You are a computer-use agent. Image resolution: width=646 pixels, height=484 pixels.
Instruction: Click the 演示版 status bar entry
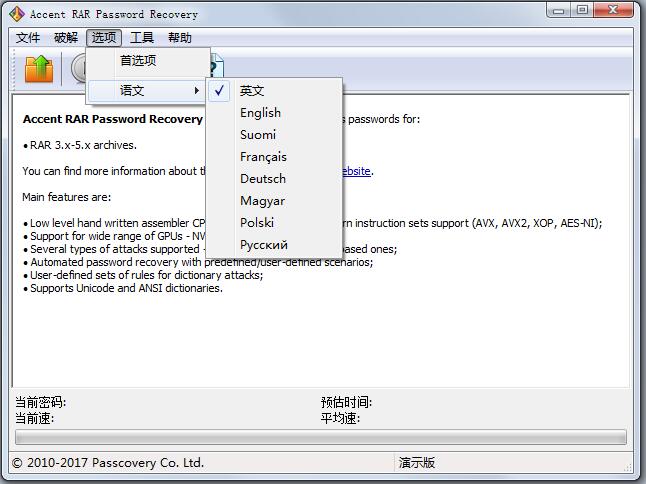click(x=416, y=463)
